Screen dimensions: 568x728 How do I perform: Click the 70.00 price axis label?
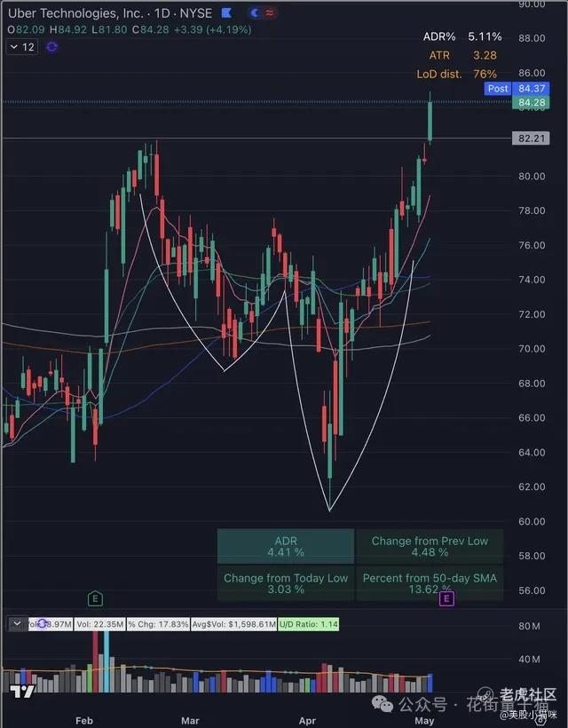click(x=532, y=349)
